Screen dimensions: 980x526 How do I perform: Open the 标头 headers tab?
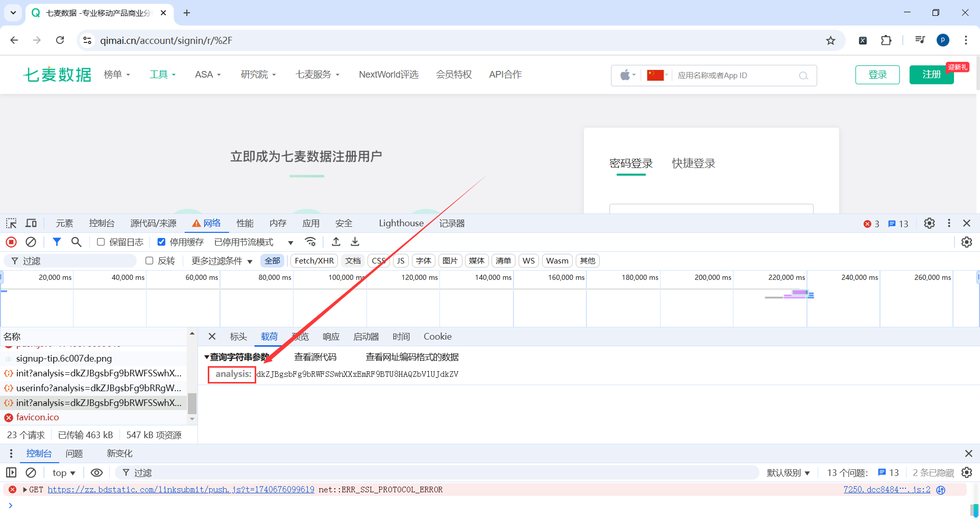coord(238,337)
